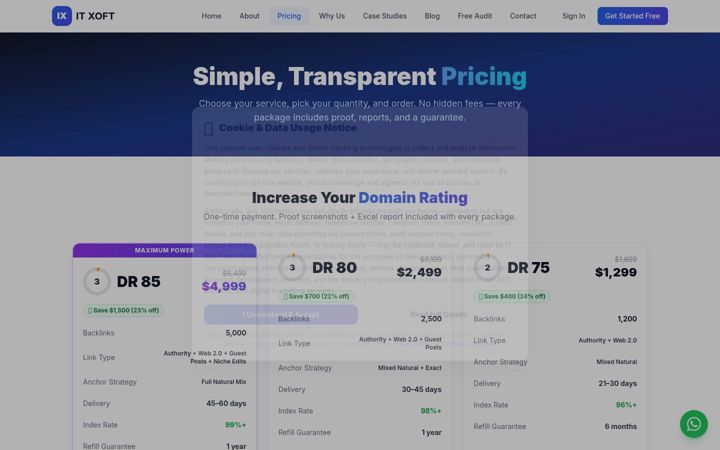Screen dimensions: 720x450
Task: Click the DR 75 package title
Action: point(529,268)
